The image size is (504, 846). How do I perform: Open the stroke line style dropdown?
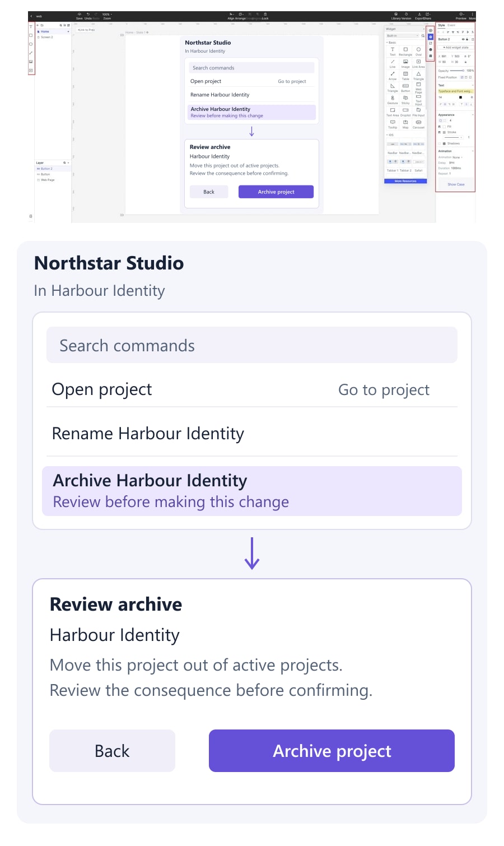454,137
